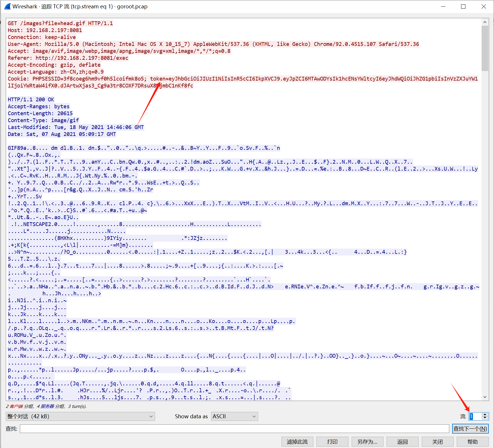
Task: Close the Wireshark stream window via title bar
Action: (x=484, y=6)
